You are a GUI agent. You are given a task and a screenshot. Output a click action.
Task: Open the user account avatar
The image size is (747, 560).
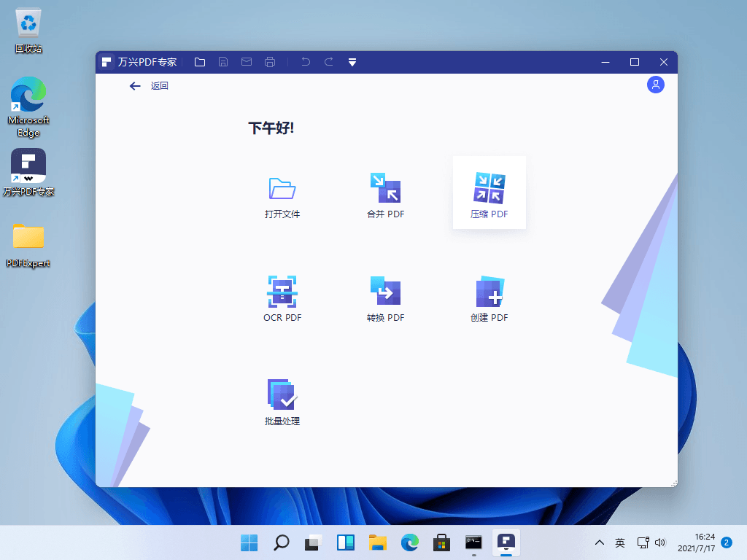point(656,85)
